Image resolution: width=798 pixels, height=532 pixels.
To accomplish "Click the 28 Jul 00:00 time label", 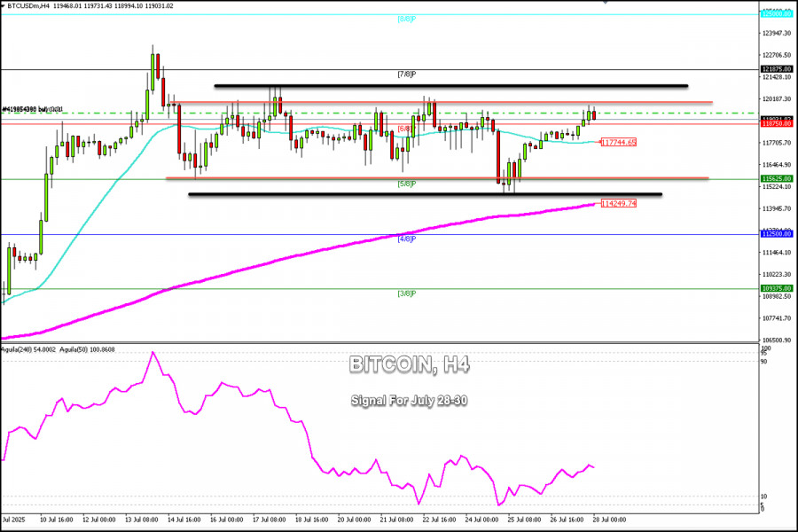I will (x=609, y=520).
